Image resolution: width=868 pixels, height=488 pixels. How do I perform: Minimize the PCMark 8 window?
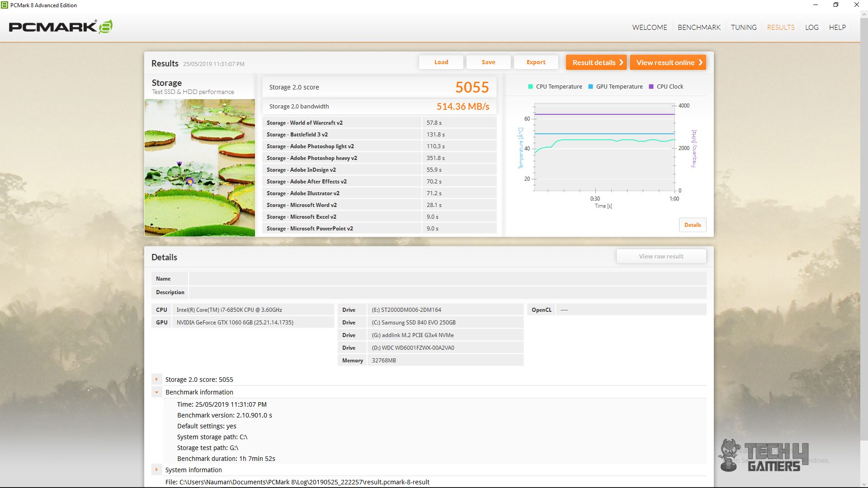pyautogui.click(x=816, y=5)
